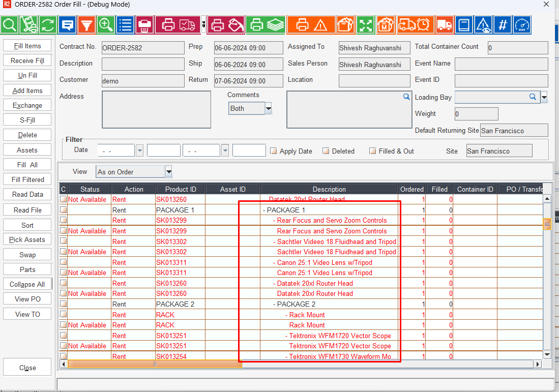
Task: Click the blue bulleted list icon
Action: point(125,24)
